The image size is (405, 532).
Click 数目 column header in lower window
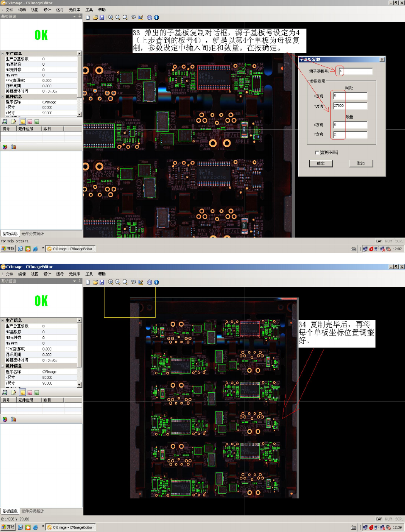53,400
